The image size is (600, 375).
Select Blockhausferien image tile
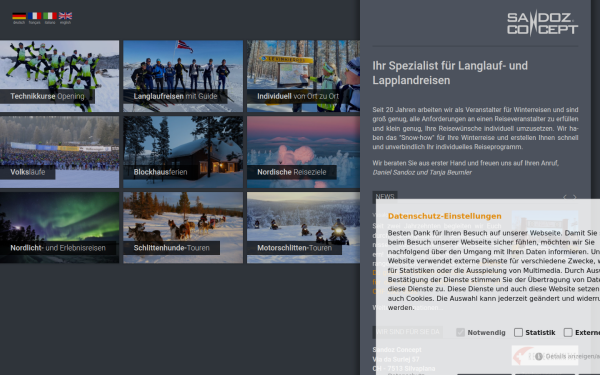pyautogui.click(x=183, y=152)
